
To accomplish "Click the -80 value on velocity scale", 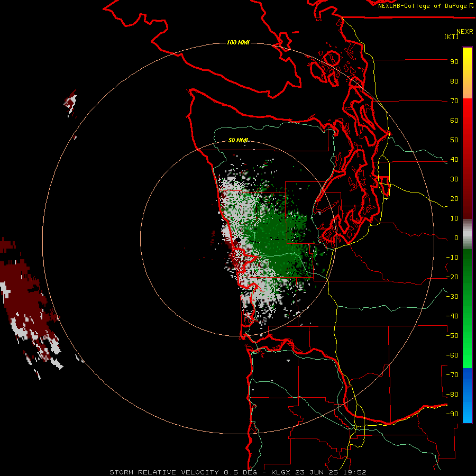I will click(x=452, y=395).
